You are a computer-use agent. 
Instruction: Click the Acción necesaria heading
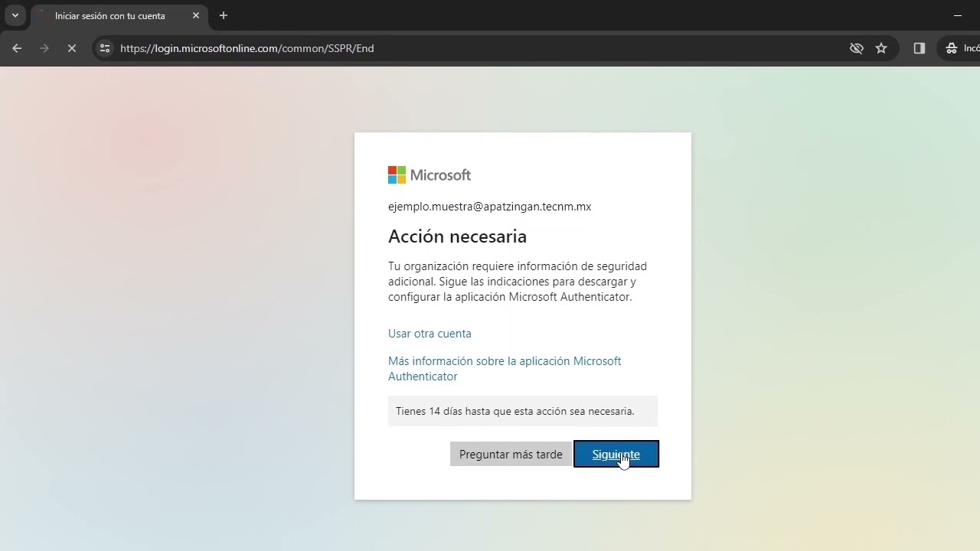point(457,236)
